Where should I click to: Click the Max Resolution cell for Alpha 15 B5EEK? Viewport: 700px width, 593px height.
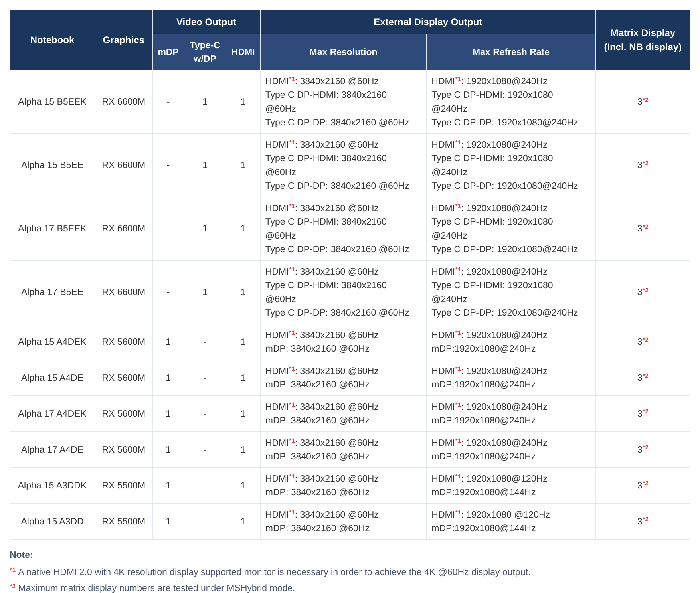[x=343, y=102]
